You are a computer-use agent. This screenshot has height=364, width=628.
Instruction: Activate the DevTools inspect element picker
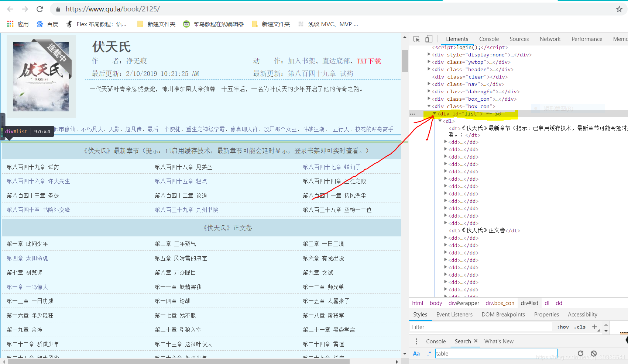(416, 39)
